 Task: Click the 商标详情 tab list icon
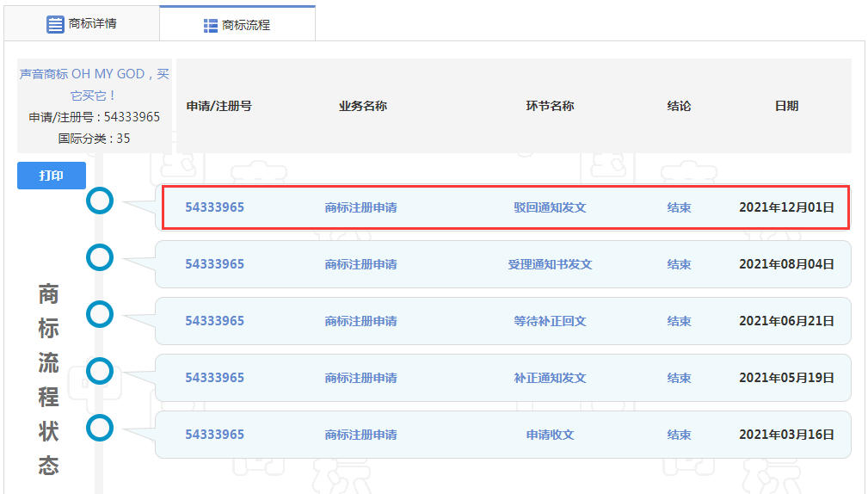click(x=56, y=23)
